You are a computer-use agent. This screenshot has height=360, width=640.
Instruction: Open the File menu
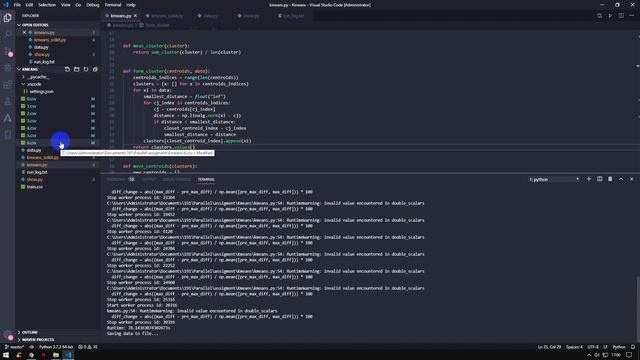pyautogui.click(x=17, y=5)
